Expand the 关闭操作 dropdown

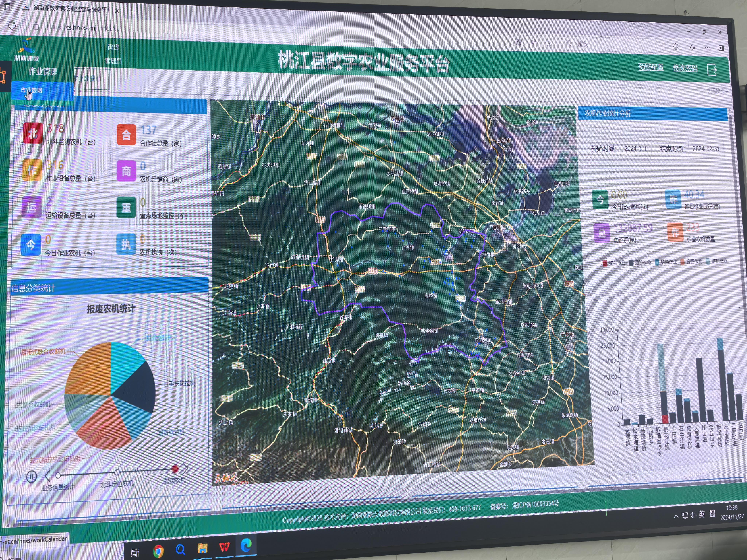[x=717, y=91]
